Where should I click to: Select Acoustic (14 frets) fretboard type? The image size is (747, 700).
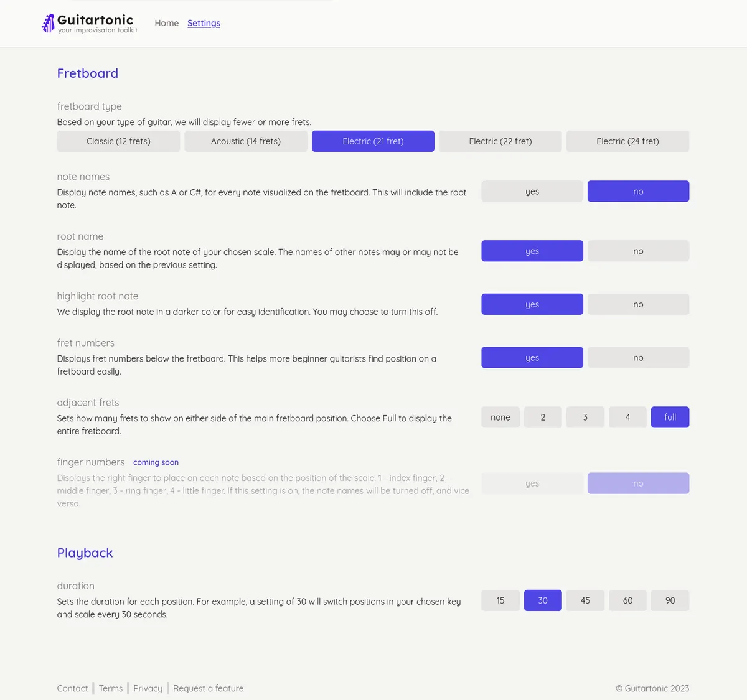click(x=246, y=141)
